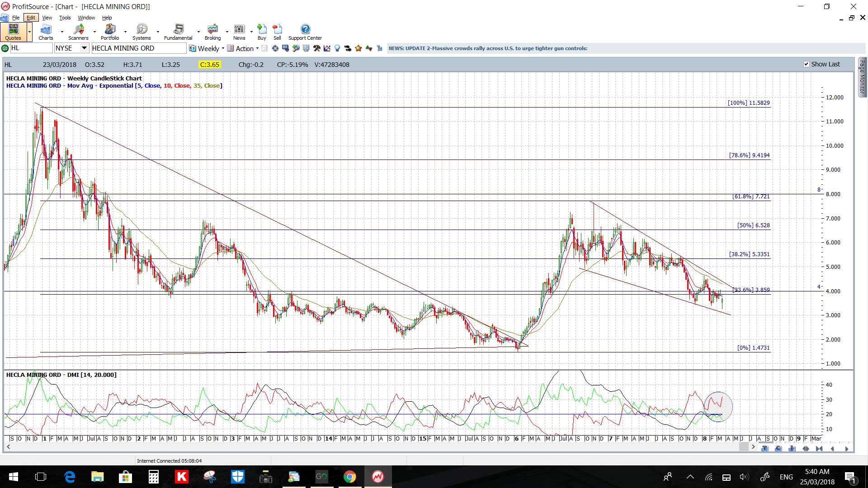Toggle the Show Last checkbox
868x488 pixels.
(x=807, y=64)
